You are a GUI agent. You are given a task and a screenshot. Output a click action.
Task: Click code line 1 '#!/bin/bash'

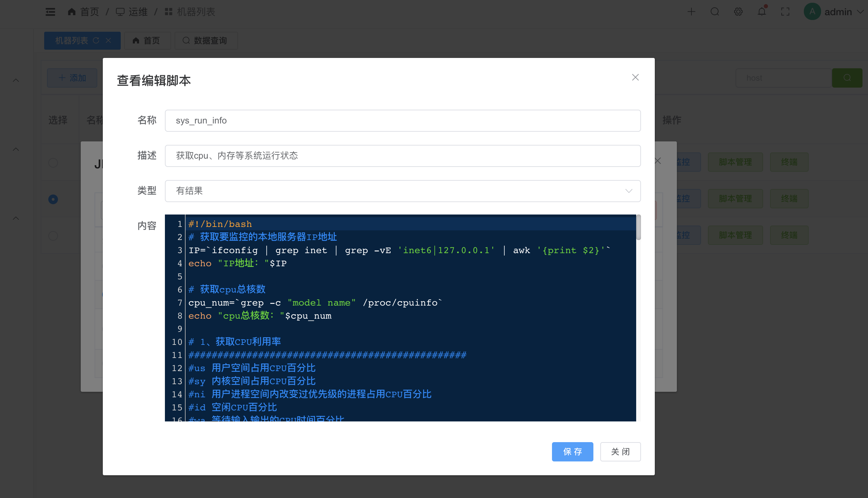coord(220,224)
